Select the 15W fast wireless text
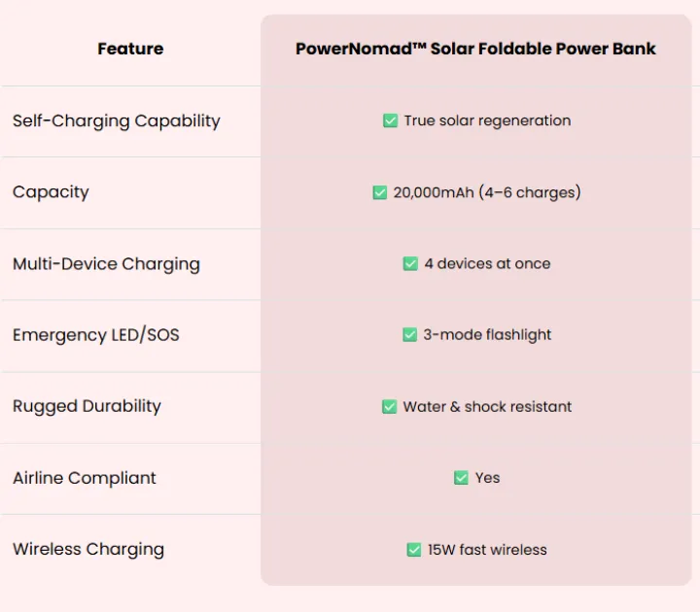 (487, 550)
